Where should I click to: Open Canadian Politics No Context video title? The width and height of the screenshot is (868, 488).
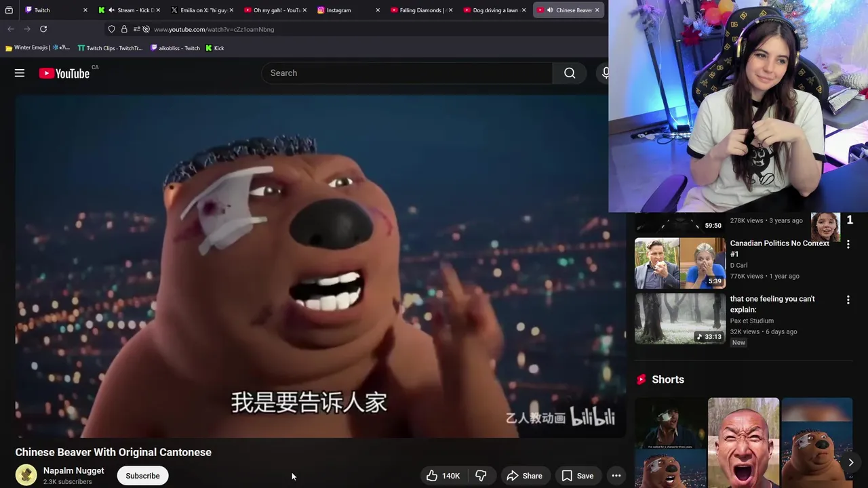click(780, 248)
